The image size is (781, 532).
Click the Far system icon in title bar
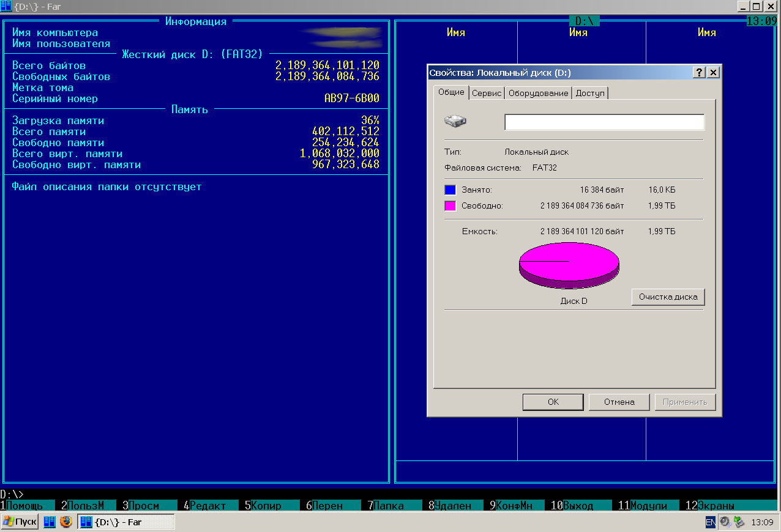6,6
